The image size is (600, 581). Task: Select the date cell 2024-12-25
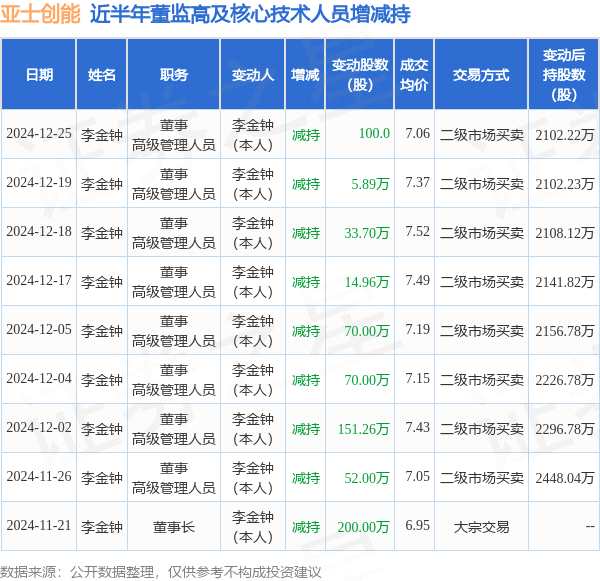click(x=39, y=134)
